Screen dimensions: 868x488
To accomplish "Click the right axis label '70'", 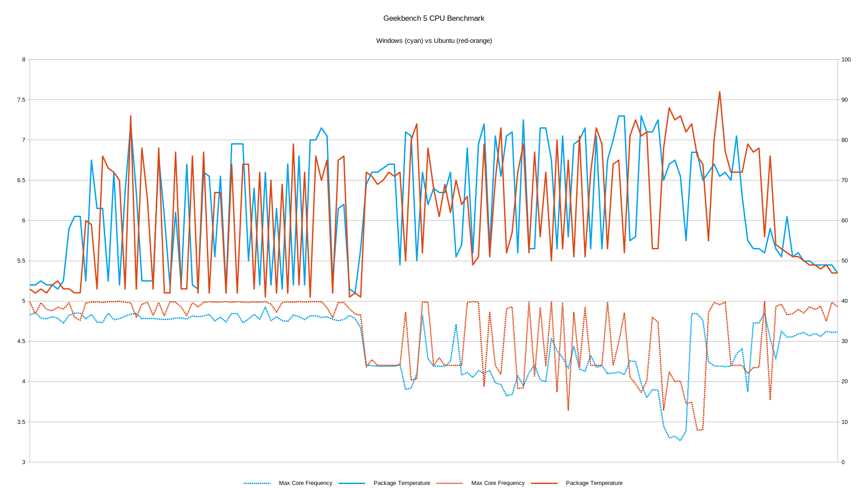I will (x=845, y=180).
